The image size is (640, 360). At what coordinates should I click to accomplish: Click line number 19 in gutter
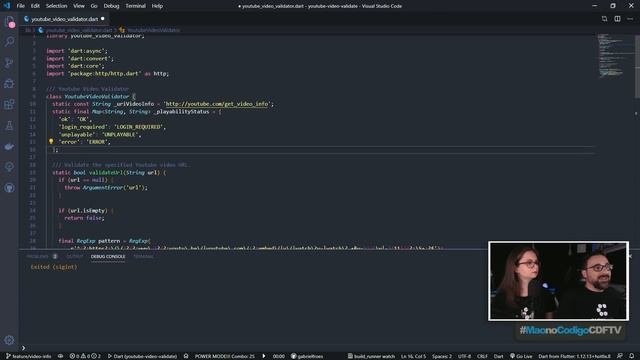pos(33,173)
